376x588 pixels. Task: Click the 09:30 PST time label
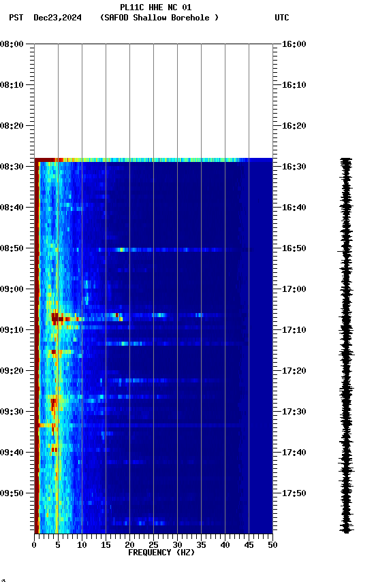pyautogui.click(x=12, y=412)
